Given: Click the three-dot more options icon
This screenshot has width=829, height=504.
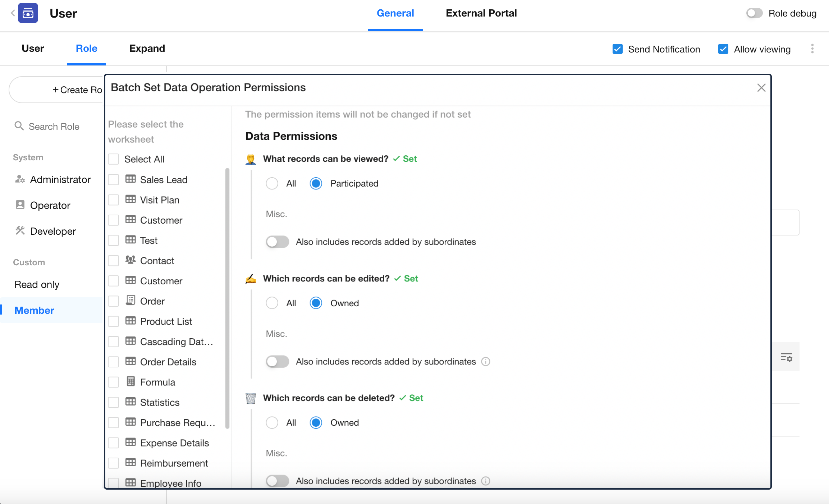Looking at the screenshot, I should click(812, 49).
